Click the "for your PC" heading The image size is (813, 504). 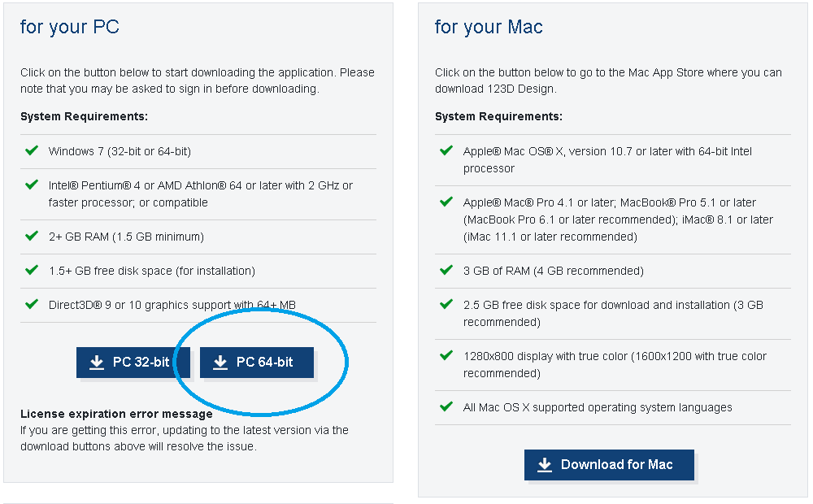[70, 27]
